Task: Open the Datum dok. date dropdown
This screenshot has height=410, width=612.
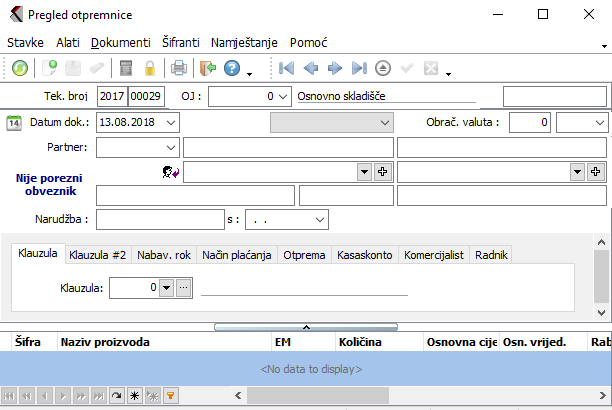Action: point(170,122)
